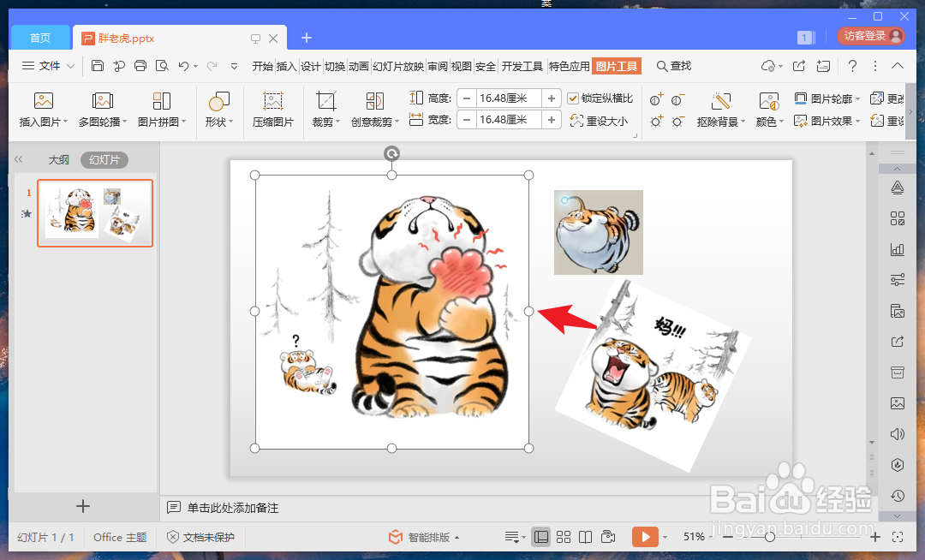Expand ribbon overflow arrow on right edge
This screenshot has height=560, width=925.
click(x=910, y=111)
